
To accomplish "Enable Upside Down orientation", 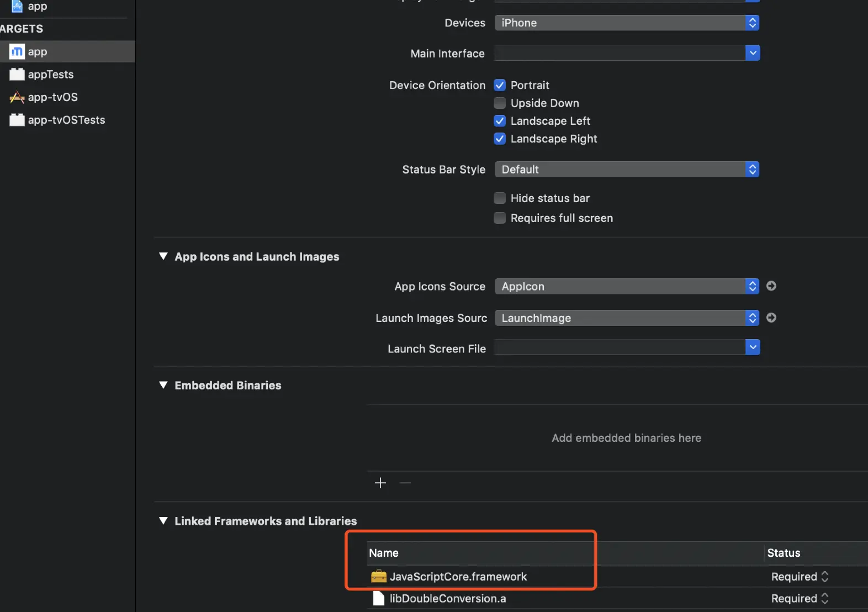I will tap(500, 103).
